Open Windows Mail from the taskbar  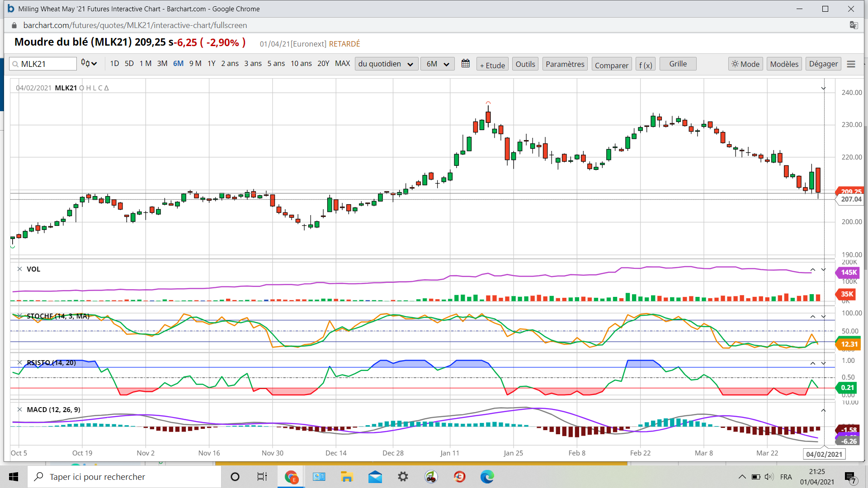click(x=375, y=477)
